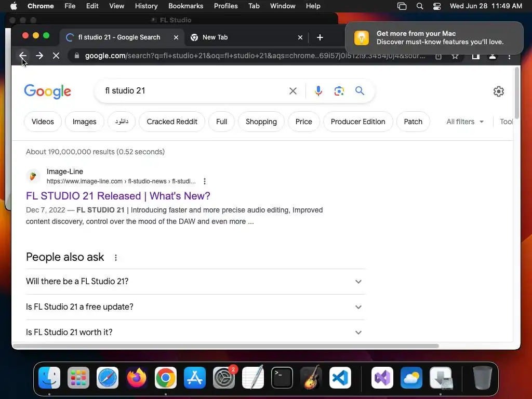Screen dimensions: 532x399
Task: Expand Is FL Studio 21 a free update?
Action: pyautogui.click(x=195, y=307)
